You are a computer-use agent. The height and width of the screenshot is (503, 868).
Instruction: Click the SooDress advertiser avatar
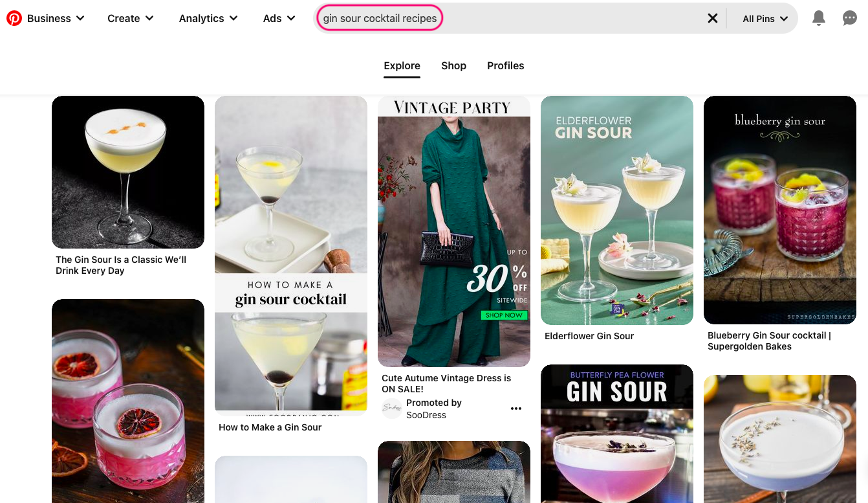[391, 408]
